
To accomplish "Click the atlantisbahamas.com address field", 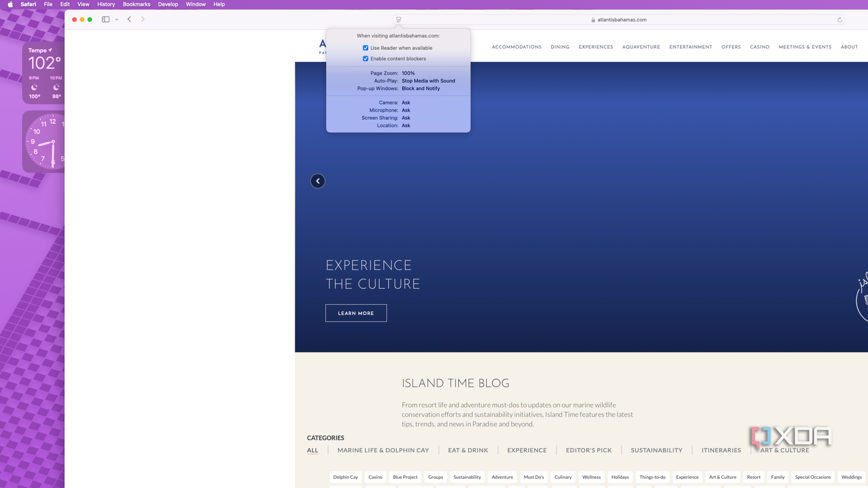I will [619, 20].
